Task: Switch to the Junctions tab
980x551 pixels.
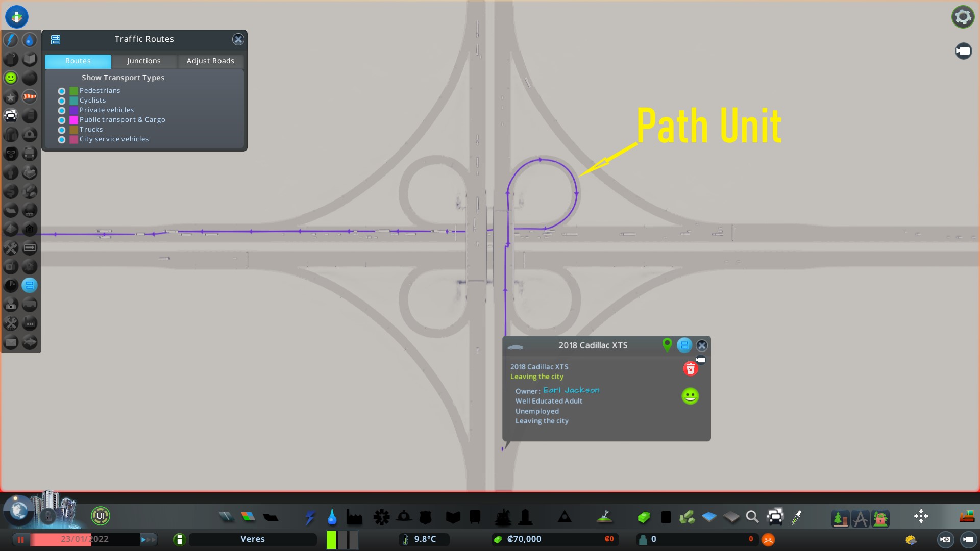Action: (144, 61)
